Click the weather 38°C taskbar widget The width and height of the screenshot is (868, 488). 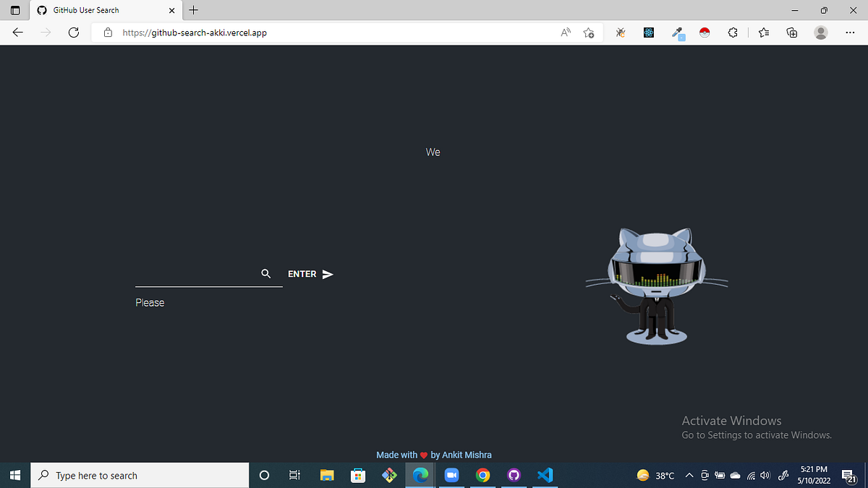point(655,475)
